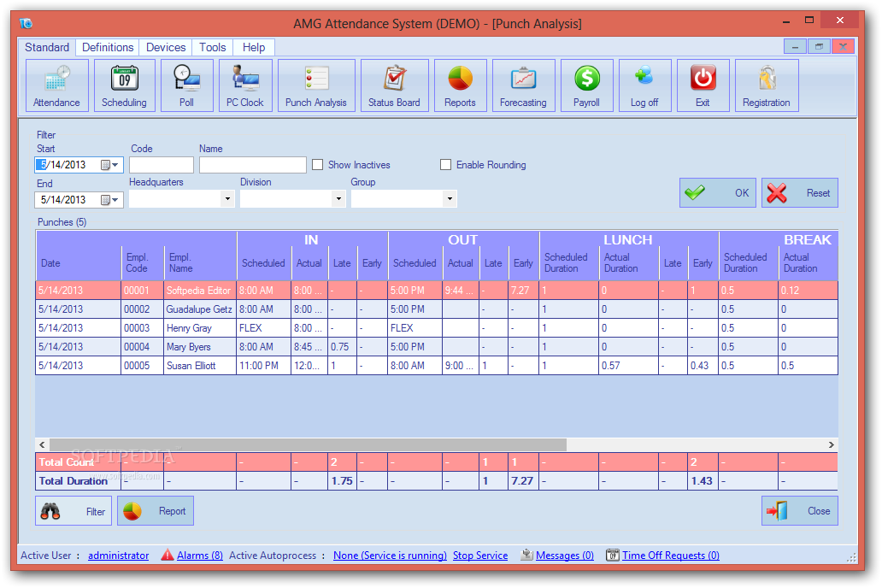Open the Time Off Requests (0) link
Viewport: 882px width, 588px height.
point(671,556)
